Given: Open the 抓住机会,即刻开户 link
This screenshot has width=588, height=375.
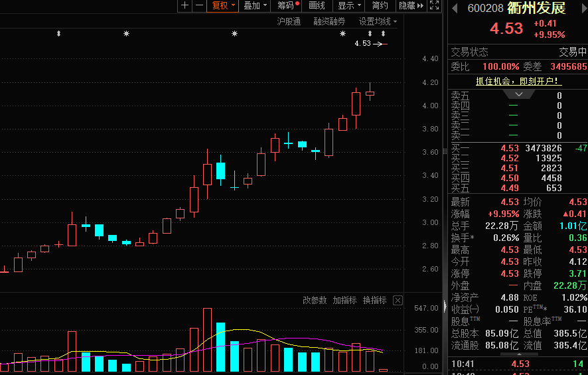Looking at the screenshot, I should click(517, 81).
